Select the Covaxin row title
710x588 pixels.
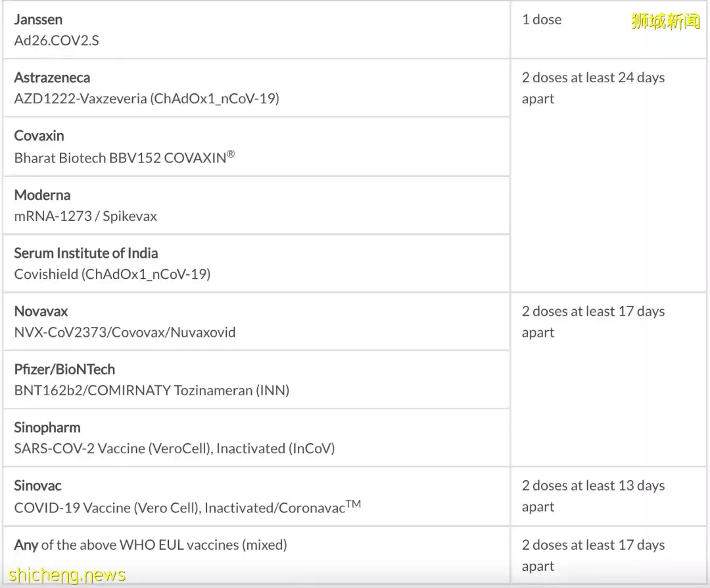(x=39, y=135)
